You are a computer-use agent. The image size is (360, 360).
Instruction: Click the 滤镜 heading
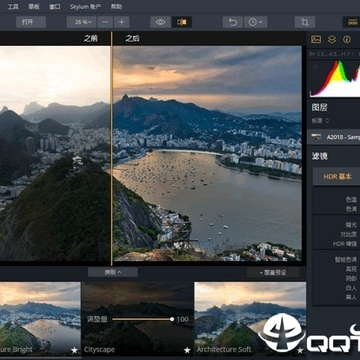click(x=319, y=156)
